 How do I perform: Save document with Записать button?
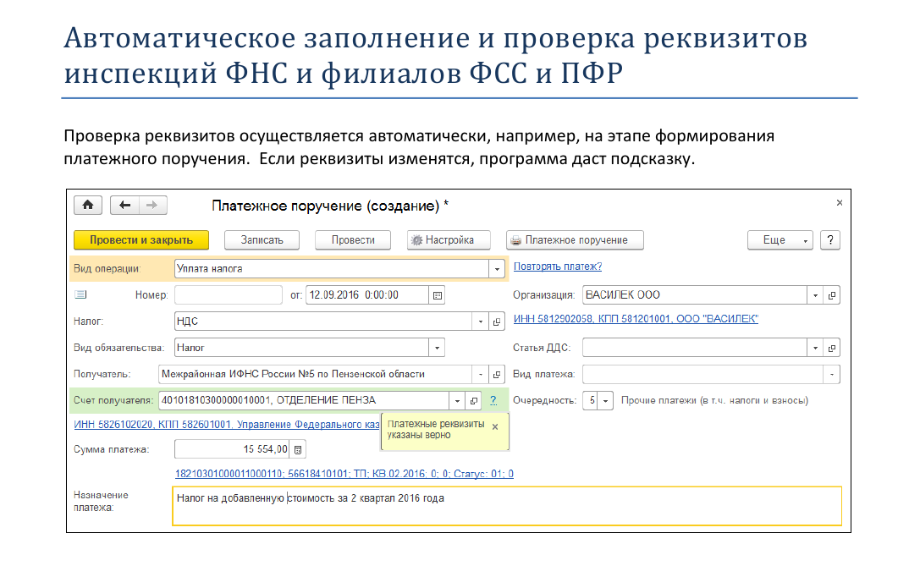pyautogui.click(x=262, y=239)
